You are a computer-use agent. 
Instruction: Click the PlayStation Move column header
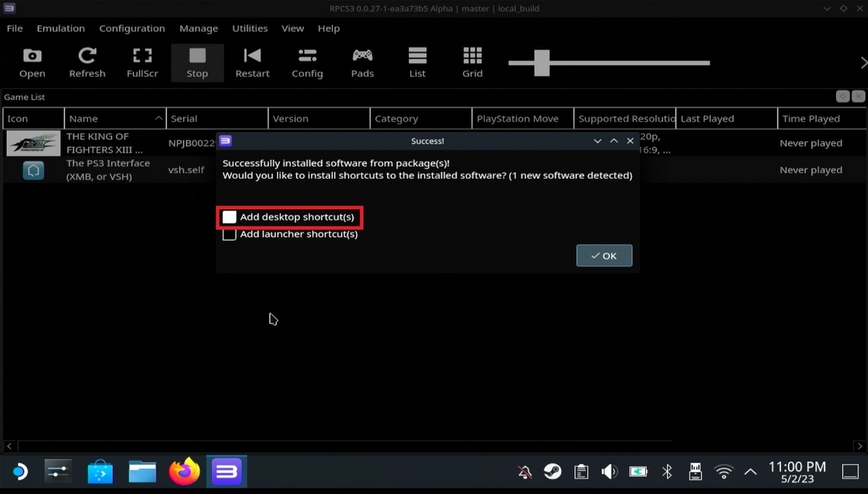(523, 119)
